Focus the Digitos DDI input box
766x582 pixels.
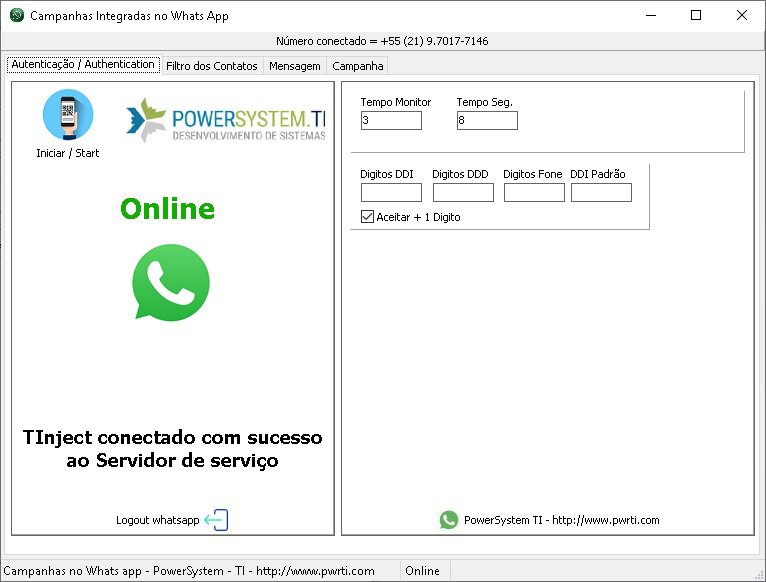[x=391, y=193]
